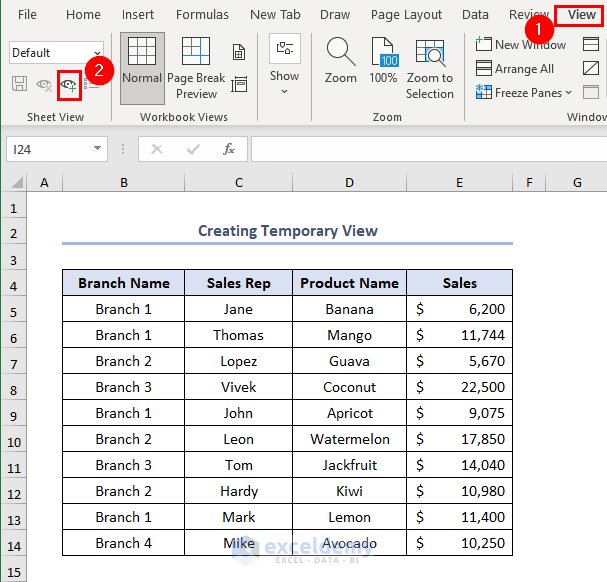Create a New sheet view

(x=69, y=85)
